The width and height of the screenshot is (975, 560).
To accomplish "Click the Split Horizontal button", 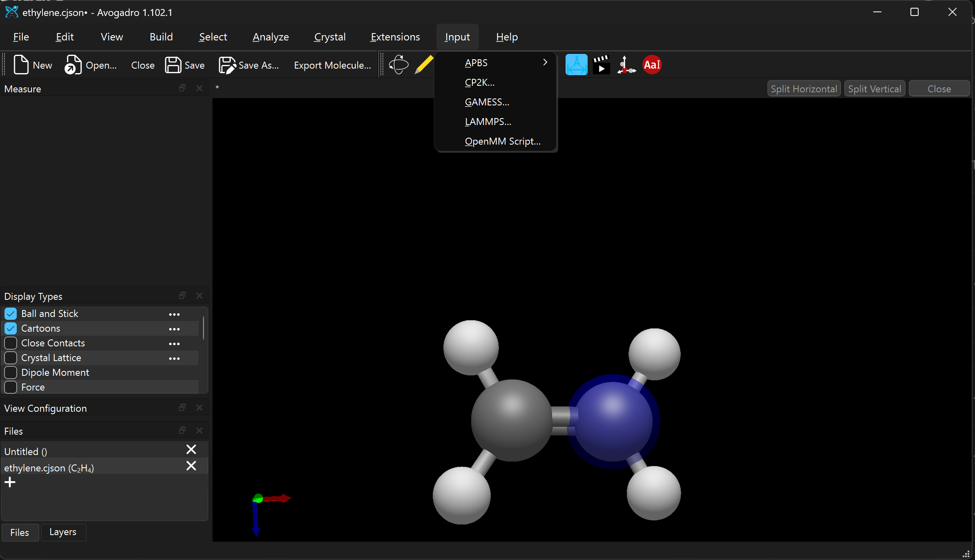I will tap(803, 89).
